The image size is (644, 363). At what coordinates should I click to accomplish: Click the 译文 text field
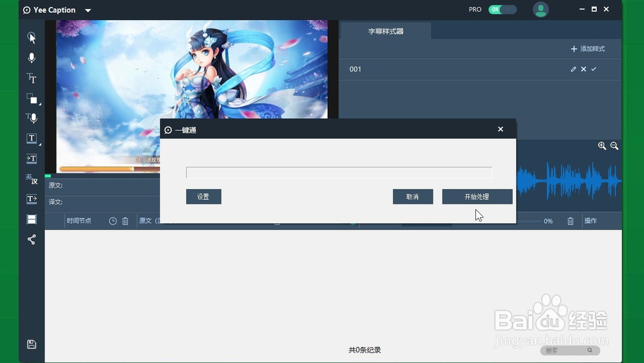tap(102, 202)
